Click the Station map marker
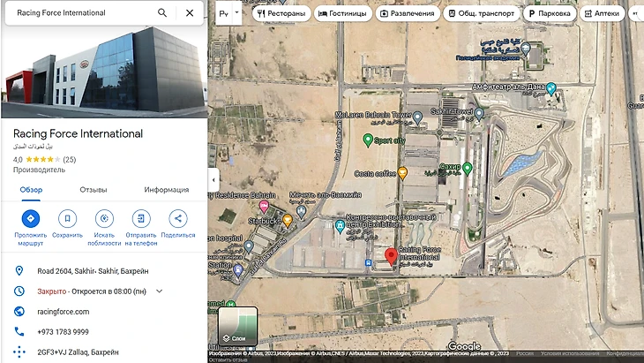The image size is (644, 363). (x=238, y=270)
